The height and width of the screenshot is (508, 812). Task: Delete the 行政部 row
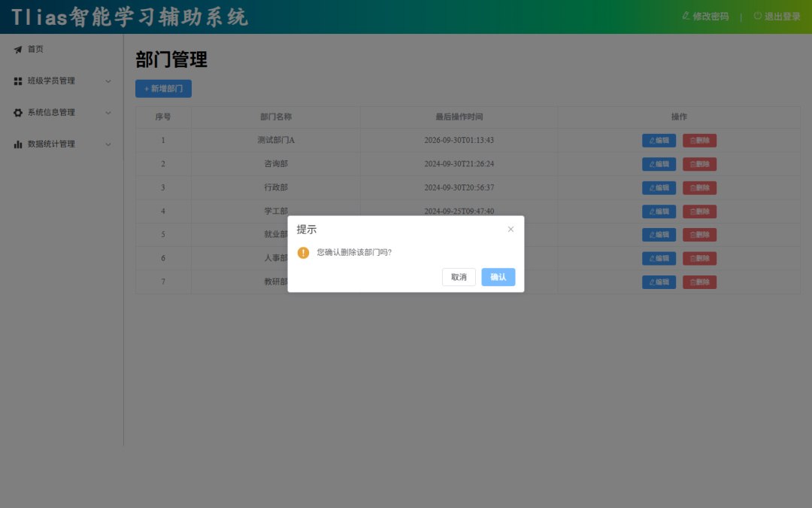tap(700, 187)
